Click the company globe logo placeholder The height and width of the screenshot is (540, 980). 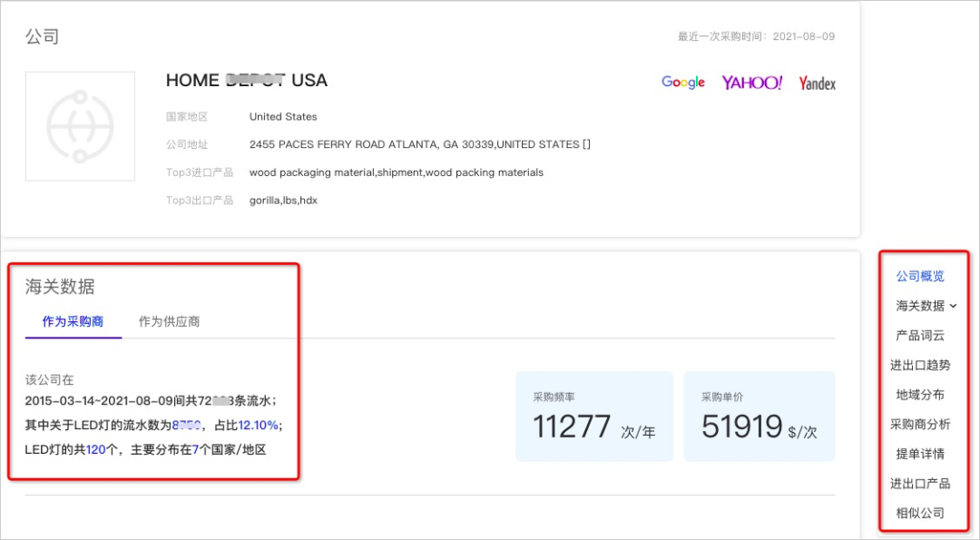coord(80,126)
